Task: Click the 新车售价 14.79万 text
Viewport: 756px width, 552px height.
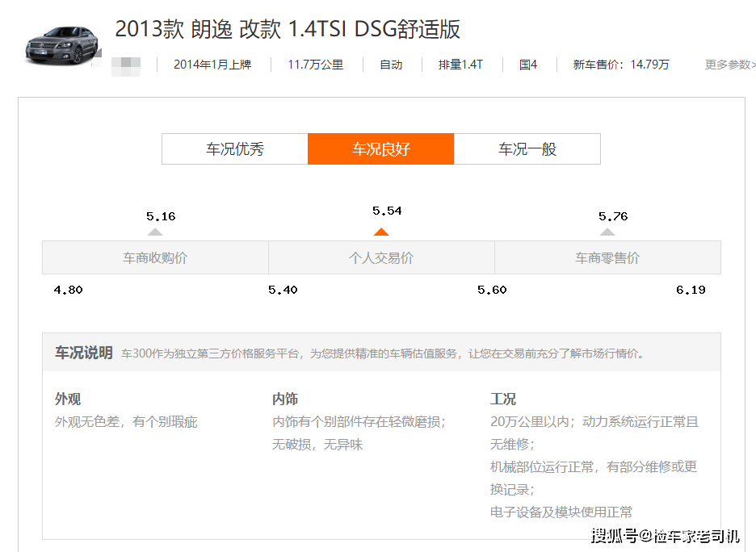Action: click(x=621, y=65)
